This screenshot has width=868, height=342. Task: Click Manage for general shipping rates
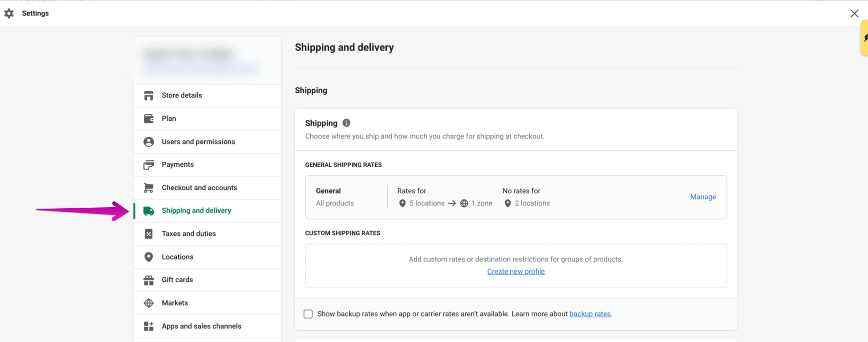click(703, 197)
